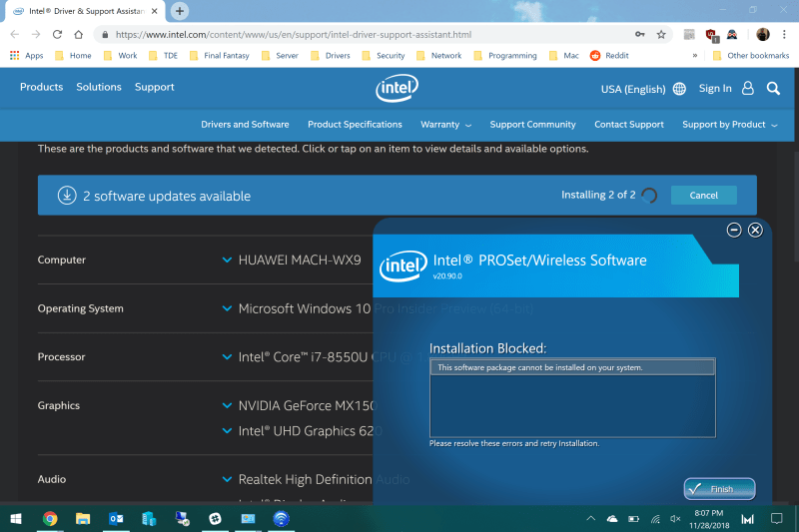
Task: Open File Explorer from taskbar
Action: pos(83,518)
